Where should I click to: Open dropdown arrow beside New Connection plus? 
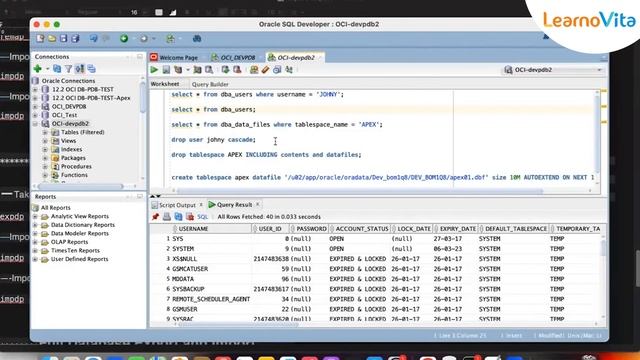pyautogui.click(x=47, y=69)
